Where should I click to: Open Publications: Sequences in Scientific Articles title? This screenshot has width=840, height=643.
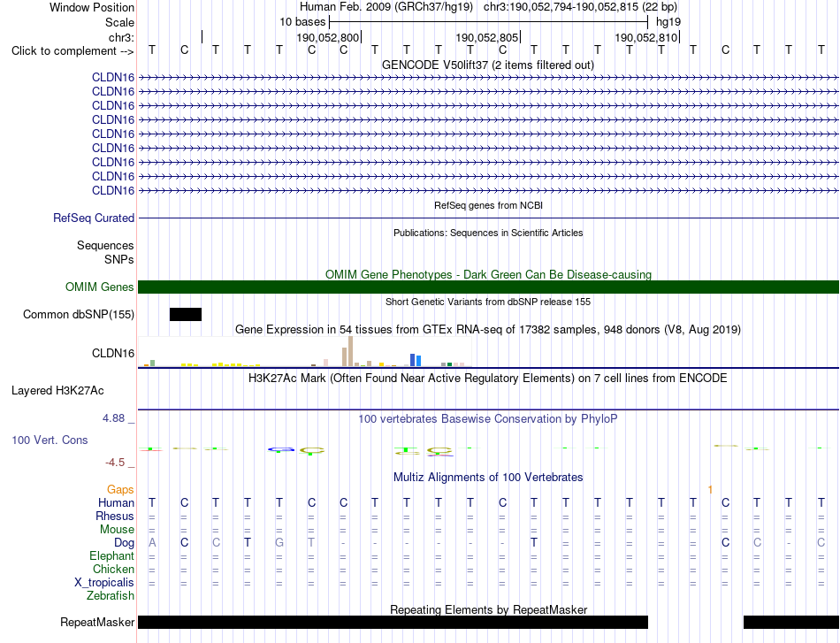[x=488, y=233]
